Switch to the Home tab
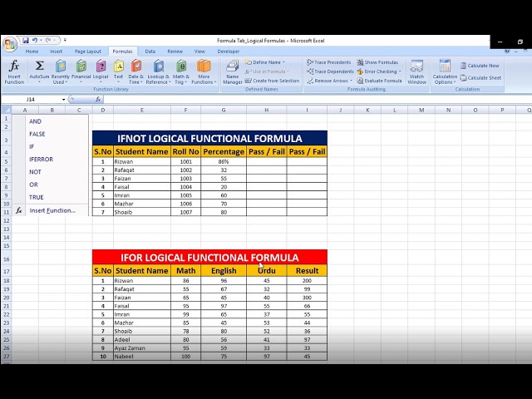The image size is (532, 399). pyautogui.click(x=32, y=52)
